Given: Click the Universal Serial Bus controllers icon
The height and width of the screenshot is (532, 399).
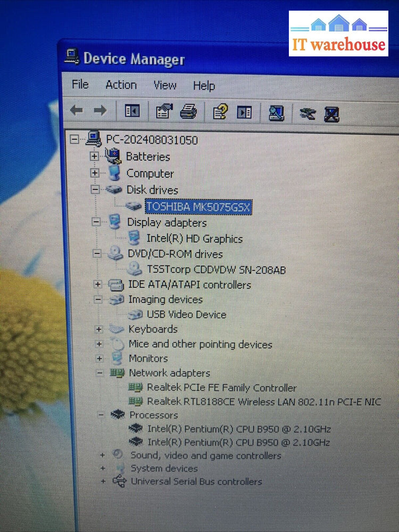Looking at the screenshot, I should tap(119, 481).
